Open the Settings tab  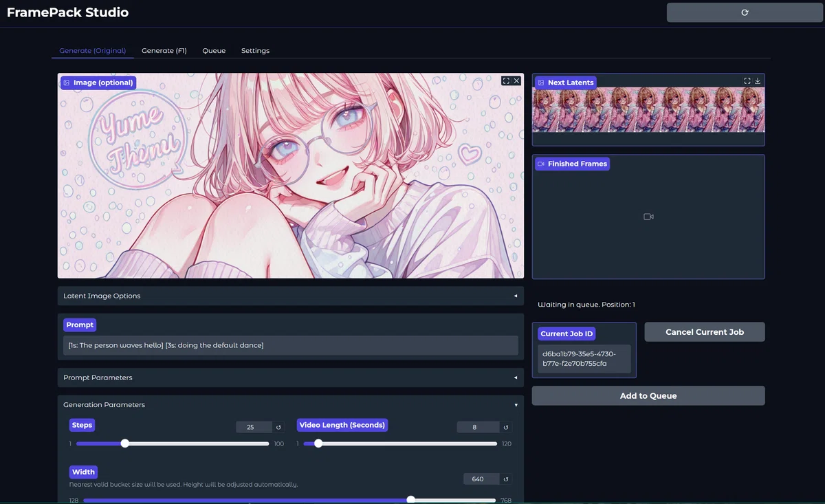click(255, 51)
